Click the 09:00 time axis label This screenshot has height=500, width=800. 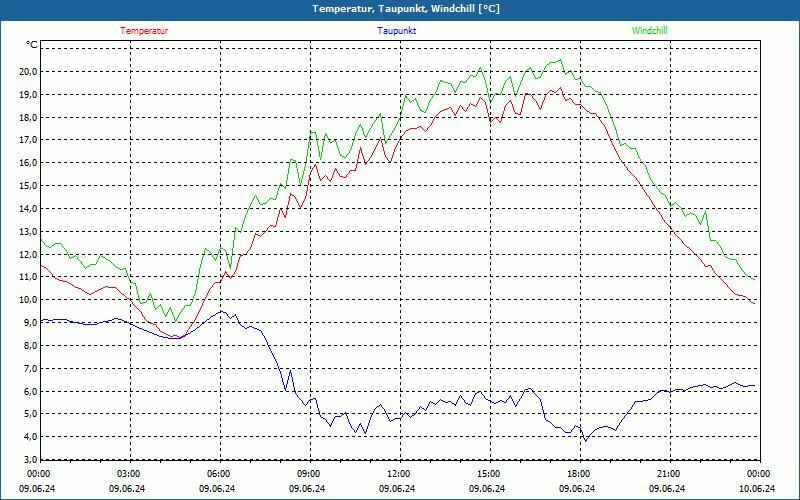click(309, 474)
